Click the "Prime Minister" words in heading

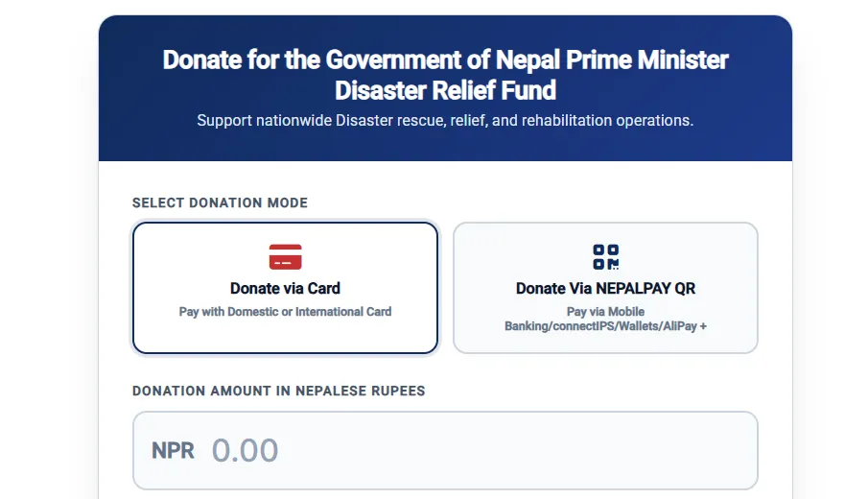point(646,59)
